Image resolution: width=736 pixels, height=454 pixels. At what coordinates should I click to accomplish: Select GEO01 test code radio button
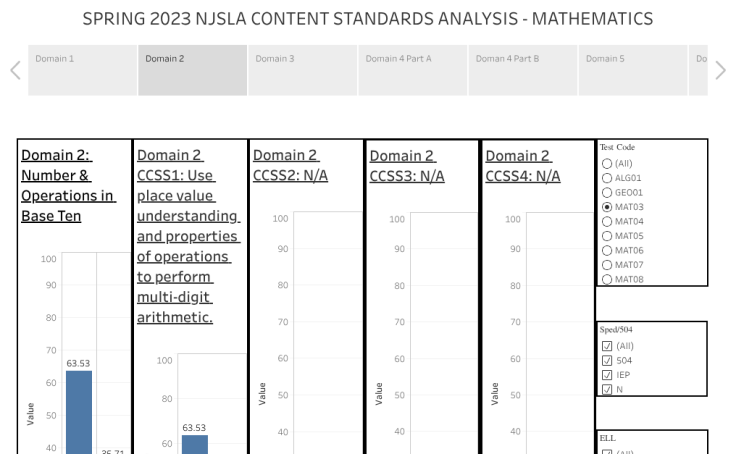click(607, 193)
